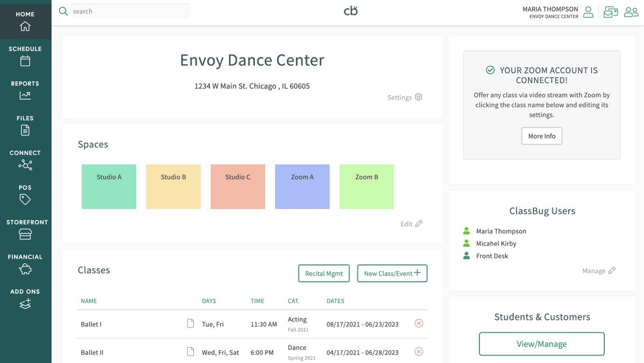Click the 6:00 PM time cell
The width and height of the screenshot is (644, 363).
(x=263, y=353)
